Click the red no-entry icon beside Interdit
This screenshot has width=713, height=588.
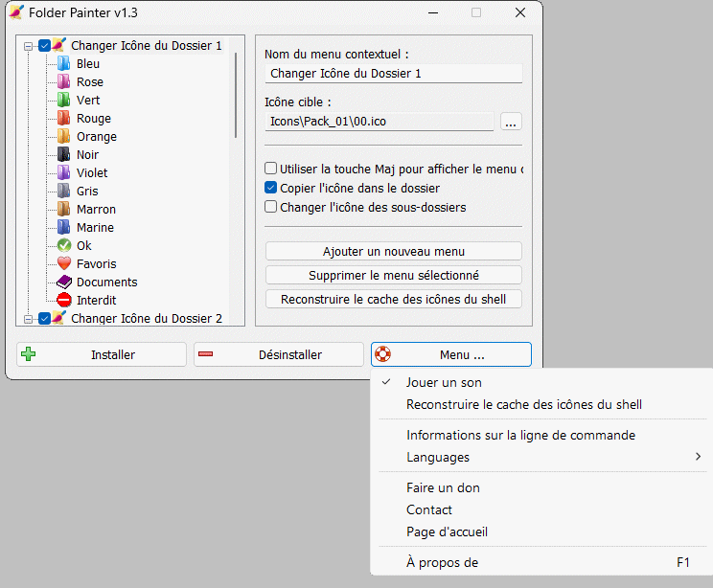click(x=64, y=300)
